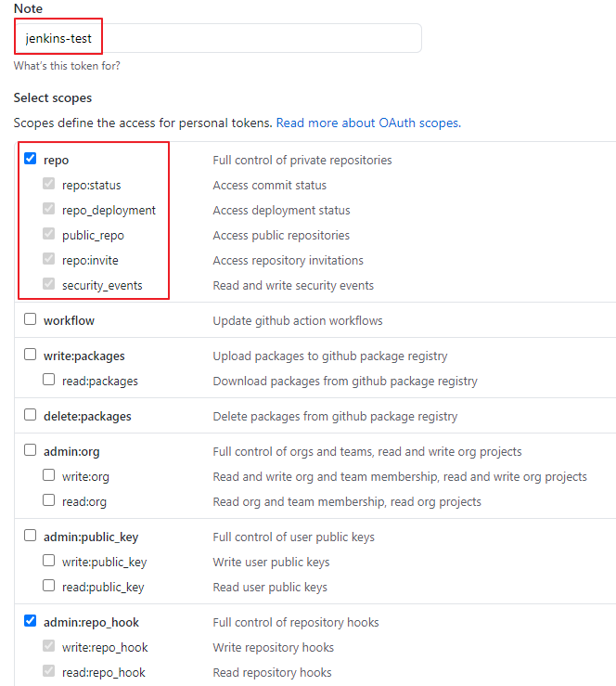Click the read:repo_hook checkbox
The width and height of the screenshot is (616, 686).
48,670
